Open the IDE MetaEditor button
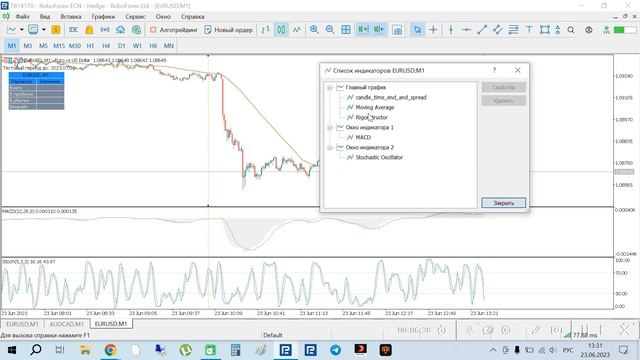Screen dimensions: 640x360 point(73,30)
